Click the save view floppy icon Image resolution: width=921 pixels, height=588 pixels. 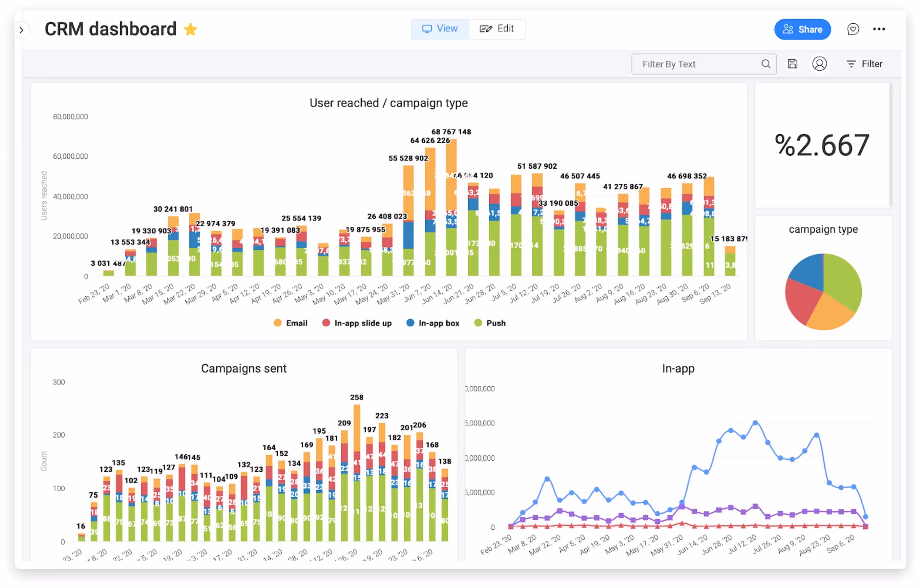(792, 64)
